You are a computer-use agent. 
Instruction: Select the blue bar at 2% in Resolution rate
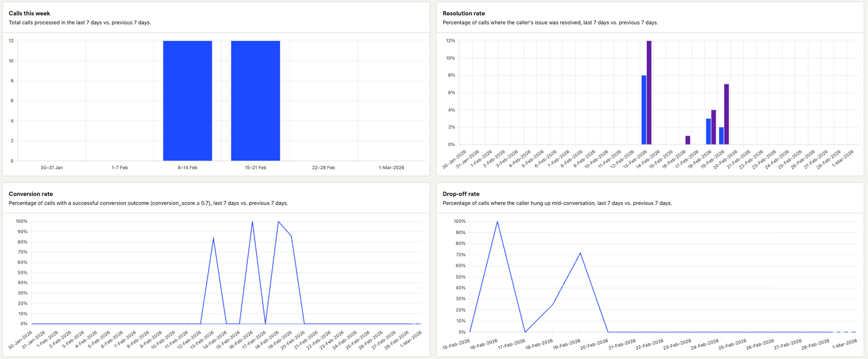[x=722, y=136]
